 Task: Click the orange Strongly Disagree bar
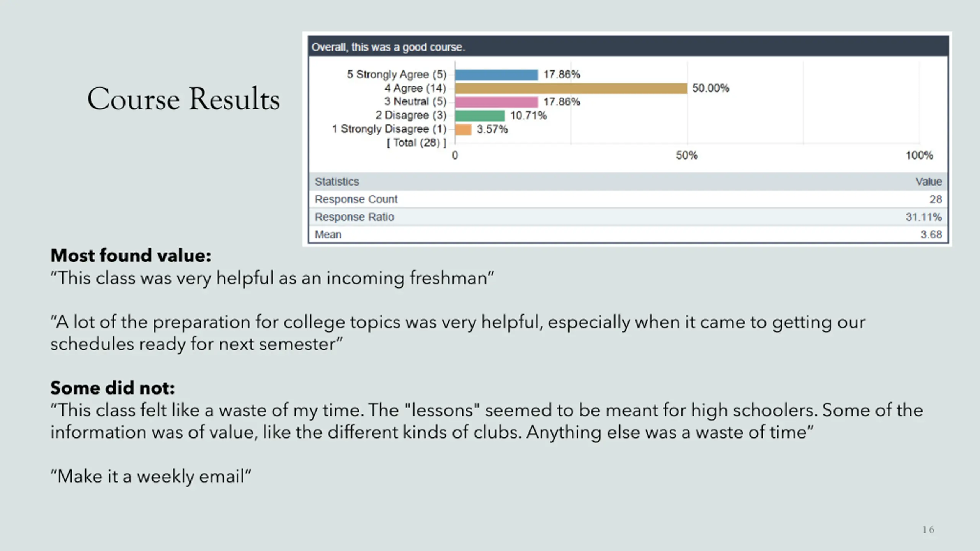(463, 129)
